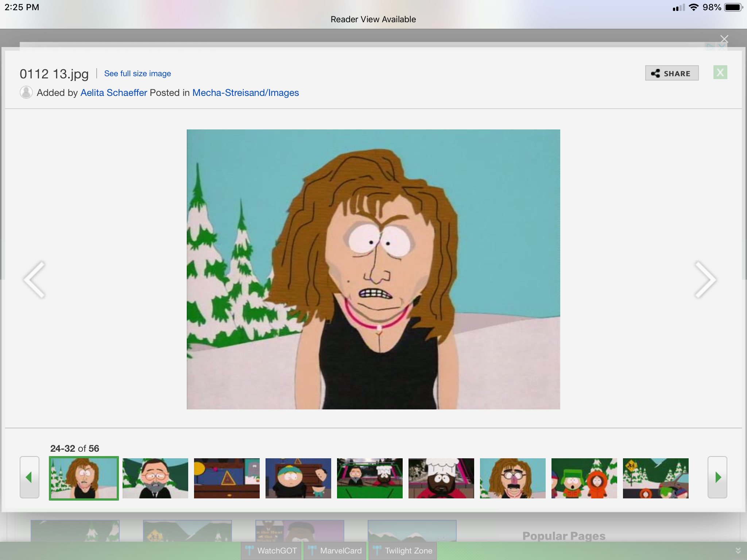Viewport: 747px width, 560px height.
Task: Go to next image with right arrow
Action: point(705,280)
